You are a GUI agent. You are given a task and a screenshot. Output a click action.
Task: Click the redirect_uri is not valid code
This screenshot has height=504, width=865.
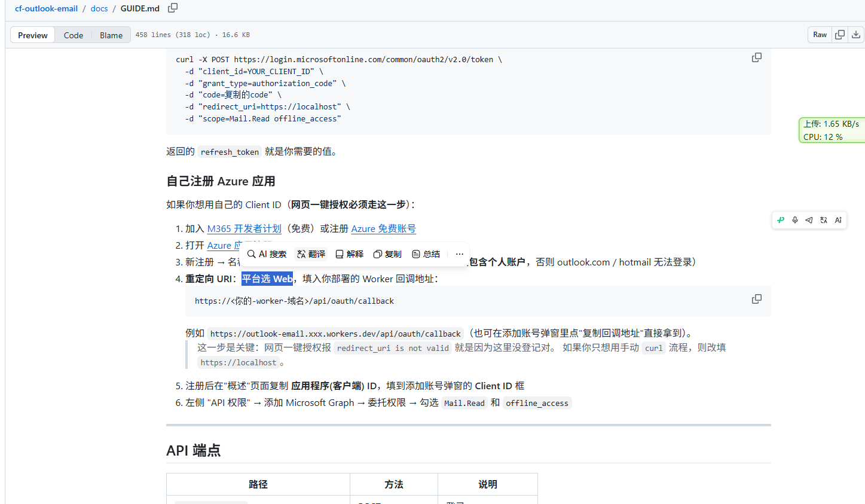[393, 348]
